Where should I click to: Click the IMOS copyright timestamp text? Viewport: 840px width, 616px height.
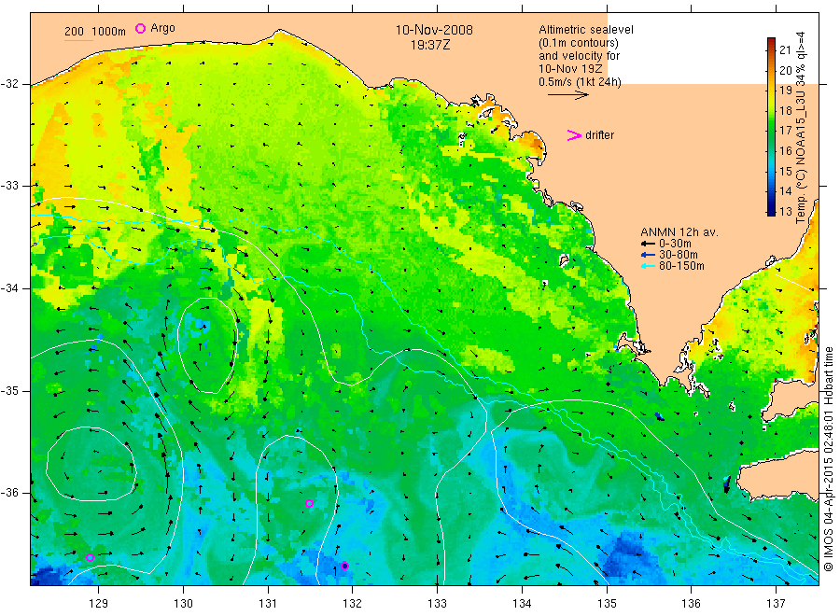(828, 459)
